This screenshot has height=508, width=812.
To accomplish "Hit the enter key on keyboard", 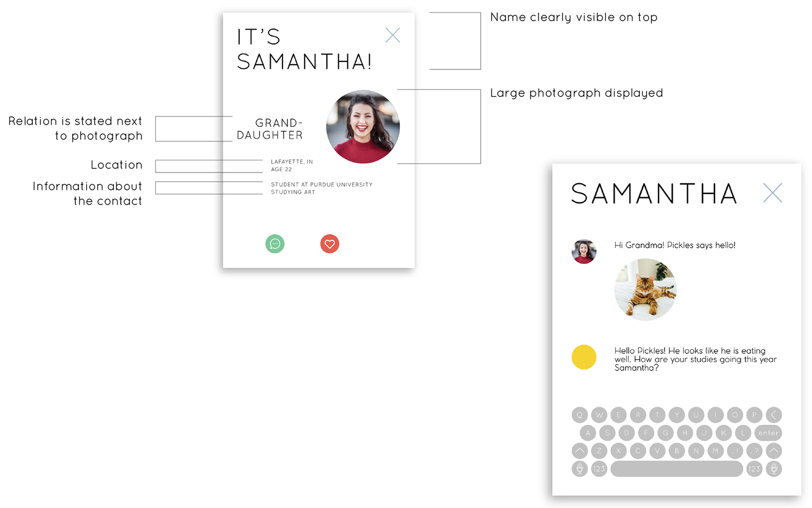I will [768, 433].
